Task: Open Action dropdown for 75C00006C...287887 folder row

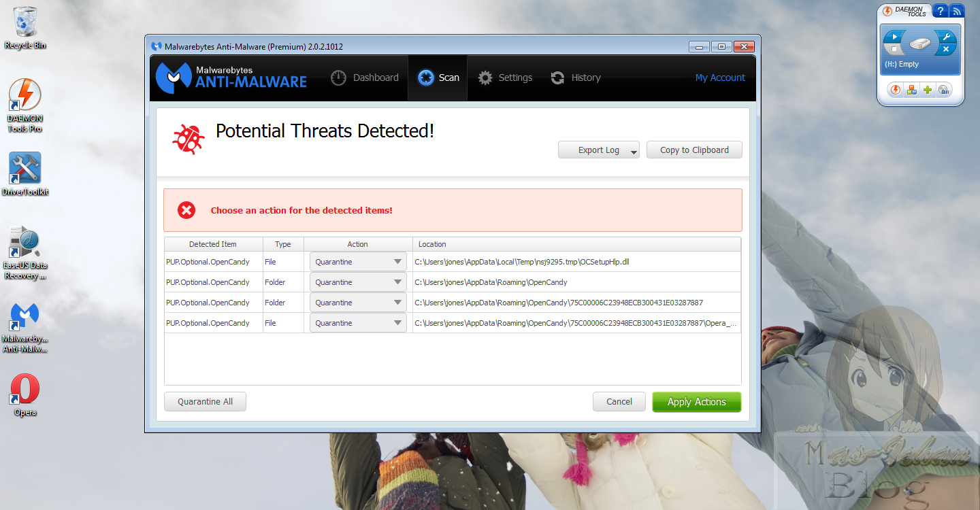Action: pos(358,303)
